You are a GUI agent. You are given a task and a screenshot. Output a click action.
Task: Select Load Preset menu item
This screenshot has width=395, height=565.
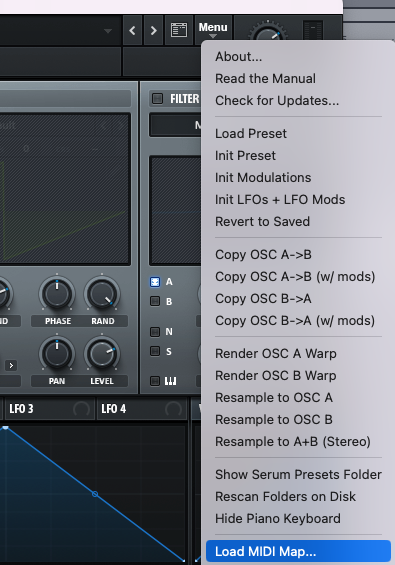point(298,134)
